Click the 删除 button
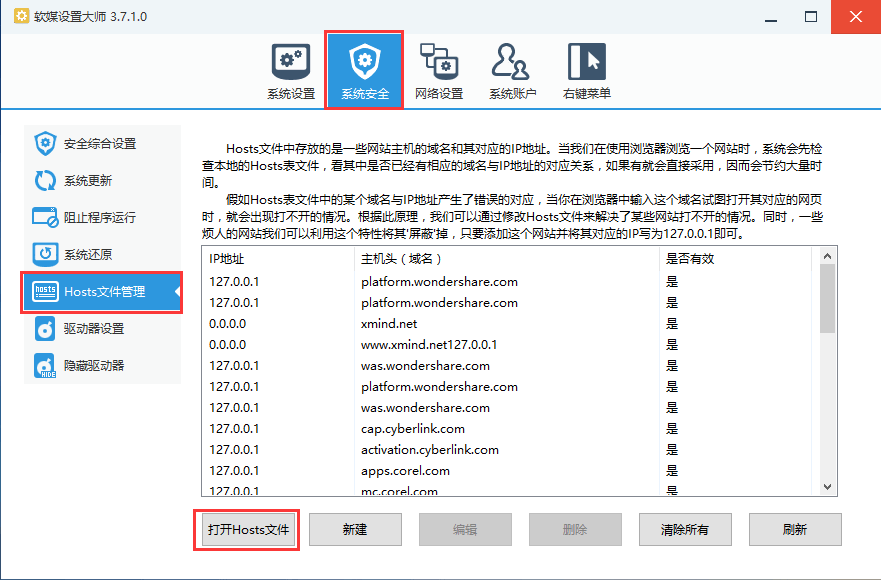 click(x=575, y=529)
